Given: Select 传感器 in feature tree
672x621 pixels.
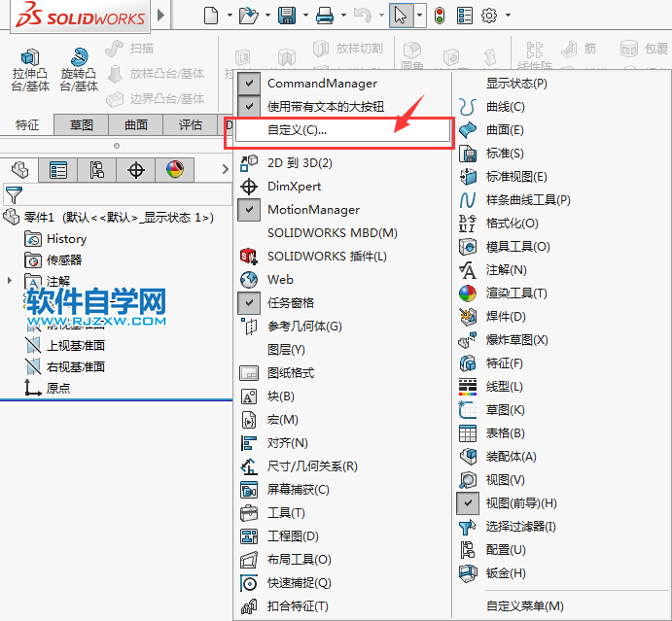Looking at the screenshot, I should pyautogui.click(x=53, y=259).
